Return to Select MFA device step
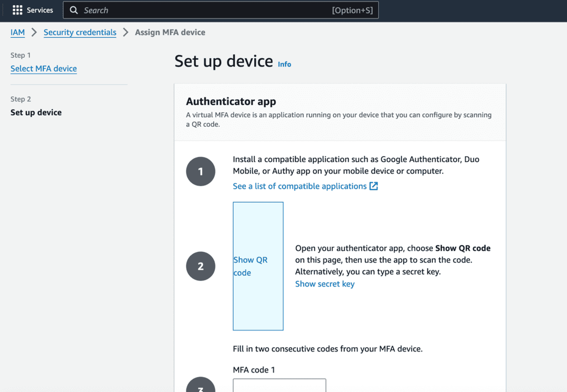567x392 pixels. pos(44,68)
